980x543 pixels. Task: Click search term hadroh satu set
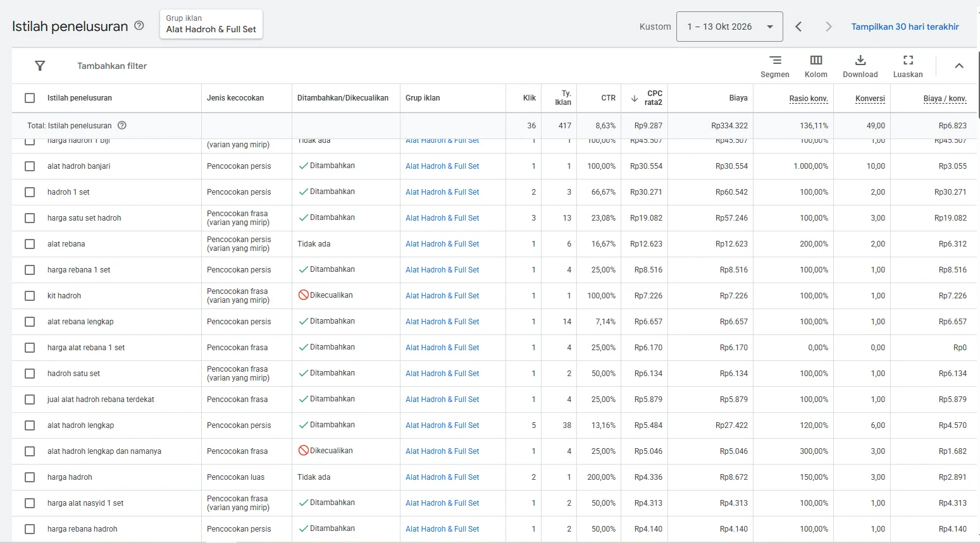pos(73,374)
